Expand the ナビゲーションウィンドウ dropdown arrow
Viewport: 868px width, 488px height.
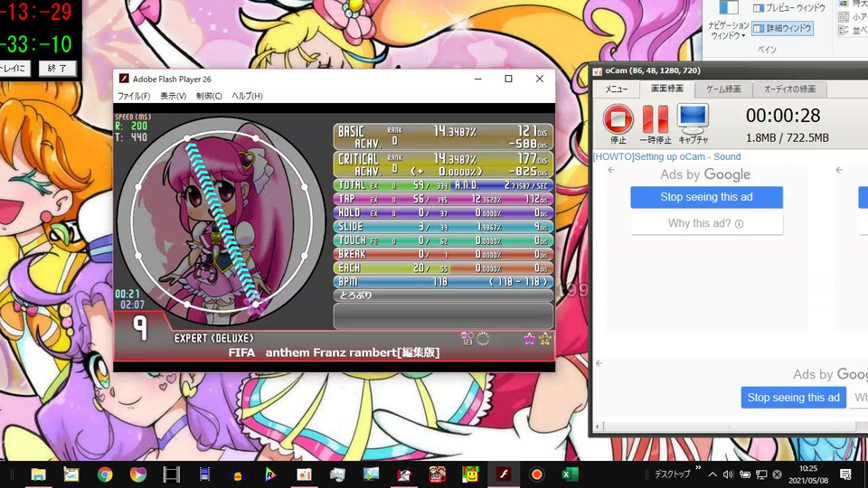pyautogui.click(x=743, y=36)
